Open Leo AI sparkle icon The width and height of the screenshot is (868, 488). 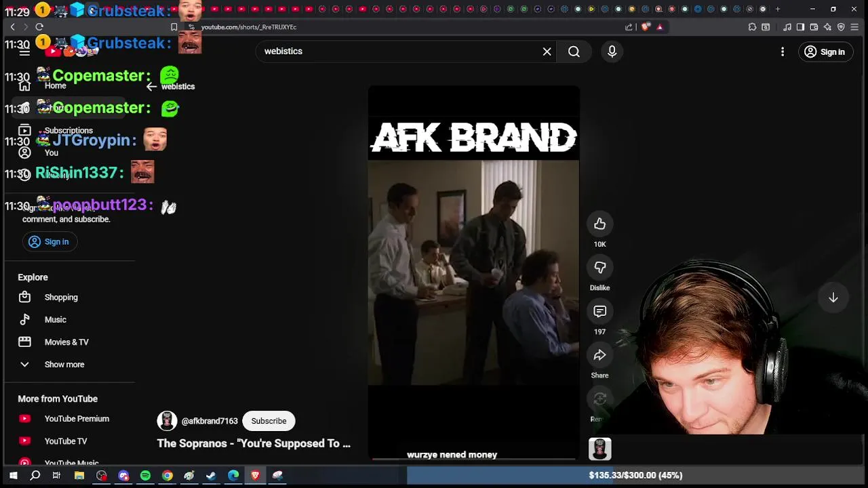[x=827, y=27]
